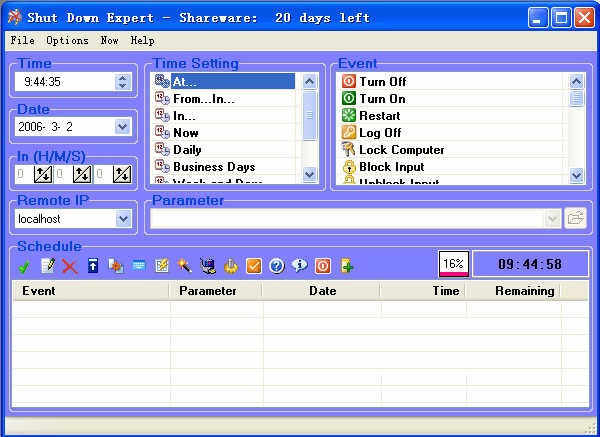The width and height of the screenshot is (600, 437).
Task: Click the keys icon for Lock Computer
Action: [x=348, y=150]
